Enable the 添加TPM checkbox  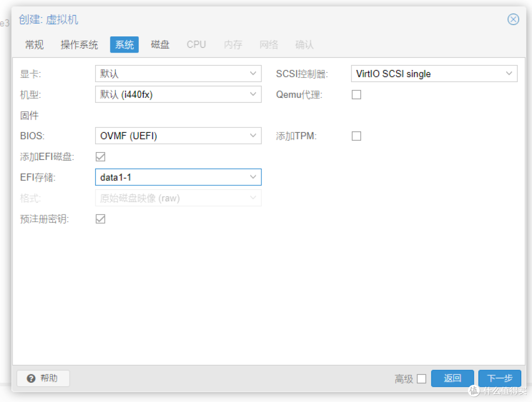[356, 136]
